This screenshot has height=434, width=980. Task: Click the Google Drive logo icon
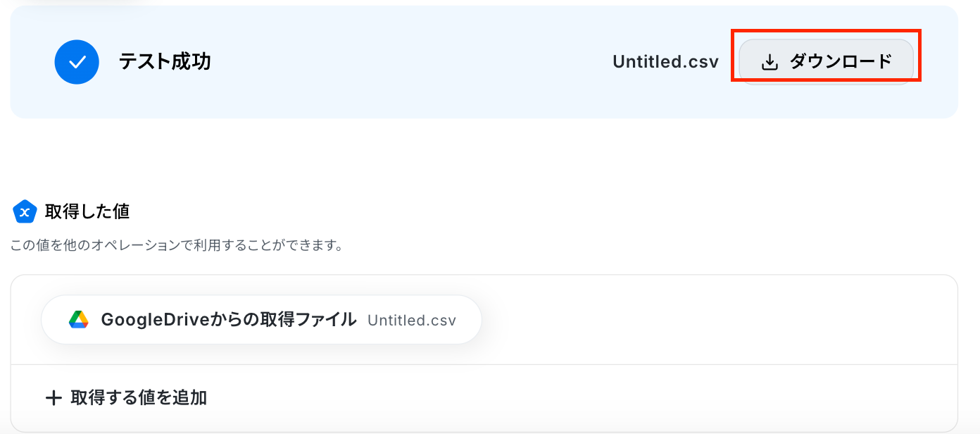point(79,320)
